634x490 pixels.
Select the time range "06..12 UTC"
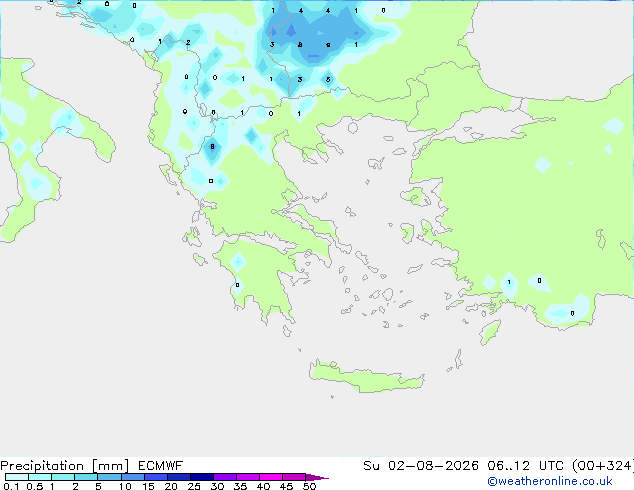pos(526,466)
